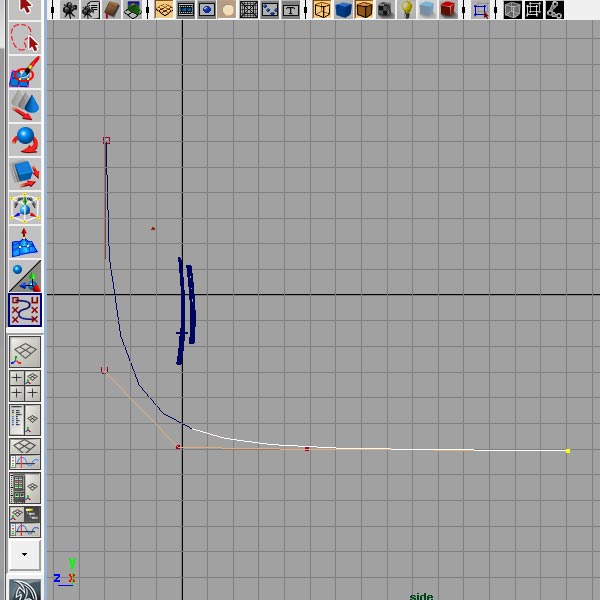Toggle the Gate Mask circle icon
Viewport: 600px width, 600px height.
click(x=228, y=10)
